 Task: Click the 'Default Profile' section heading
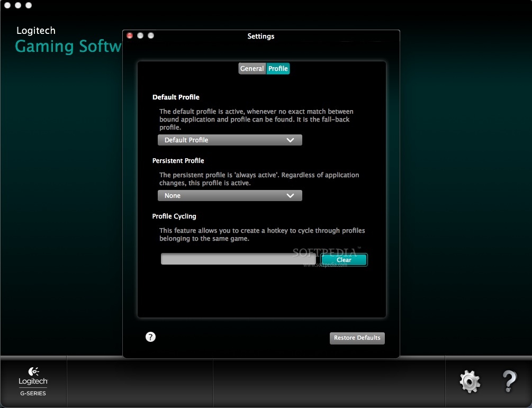coord(176,97)
